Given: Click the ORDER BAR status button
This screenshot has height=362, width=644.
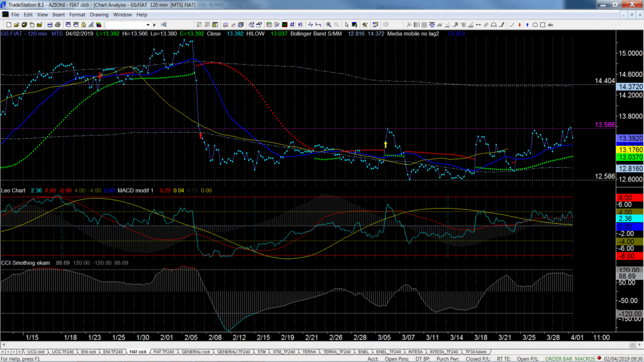Looking at the screenshot, I should pyautogui.click(x=558, y=359).
